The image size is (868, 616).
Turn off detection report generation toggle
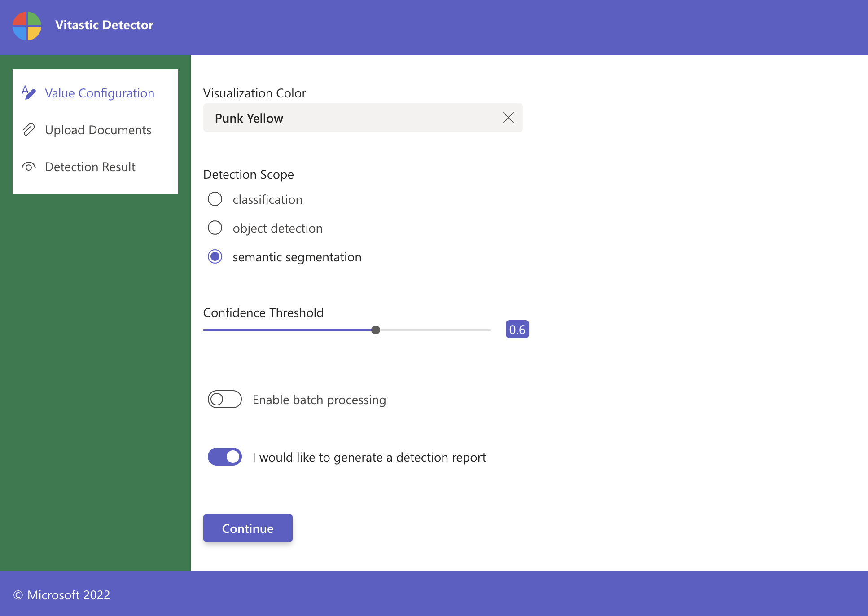224,457
